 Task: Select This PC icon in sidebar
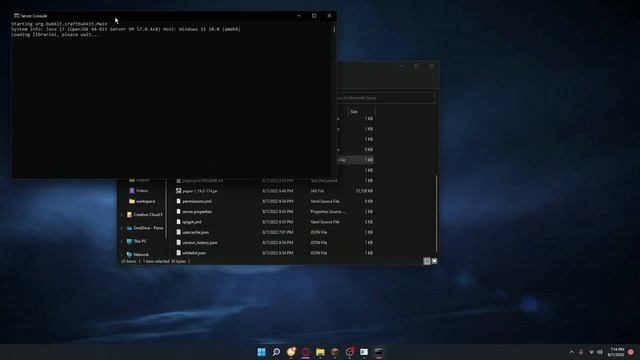[129, 242]
